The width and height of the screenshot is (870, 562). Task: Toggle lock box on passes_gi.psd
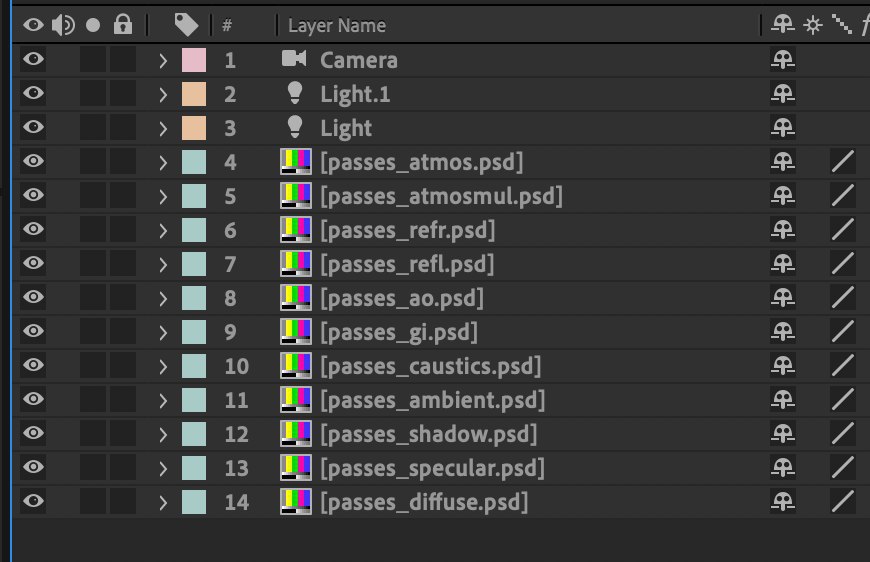[x=123, y=331]
